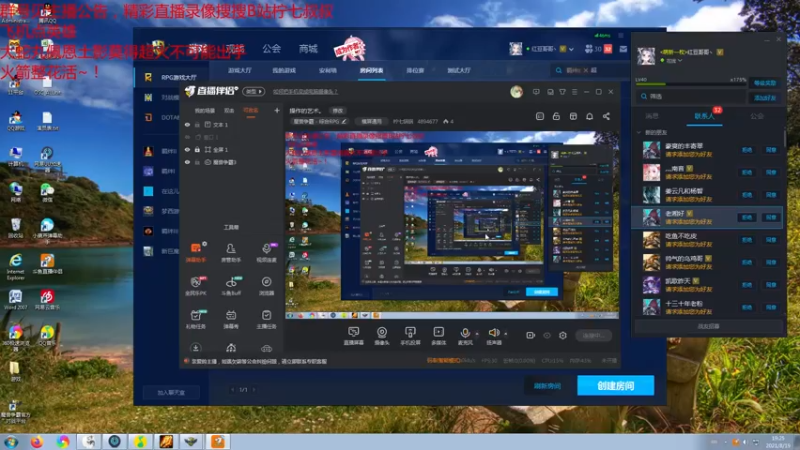This screenshot has width=800, height=450.
Task: Click the layout grid icon above preview
Action: pos(573,116)
